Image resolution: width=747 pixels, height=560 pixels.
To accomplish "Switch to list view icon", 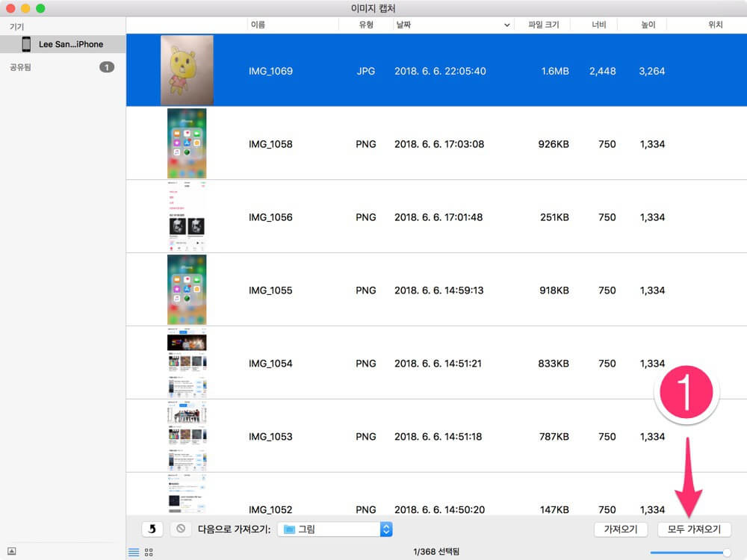I will pyautogui.click(x=134, y=552).
